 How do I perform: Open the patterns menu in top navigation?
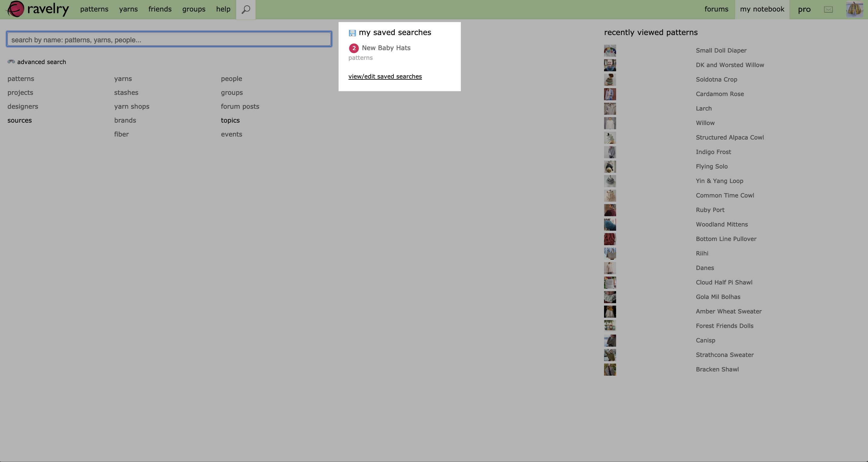click(94, 9)
